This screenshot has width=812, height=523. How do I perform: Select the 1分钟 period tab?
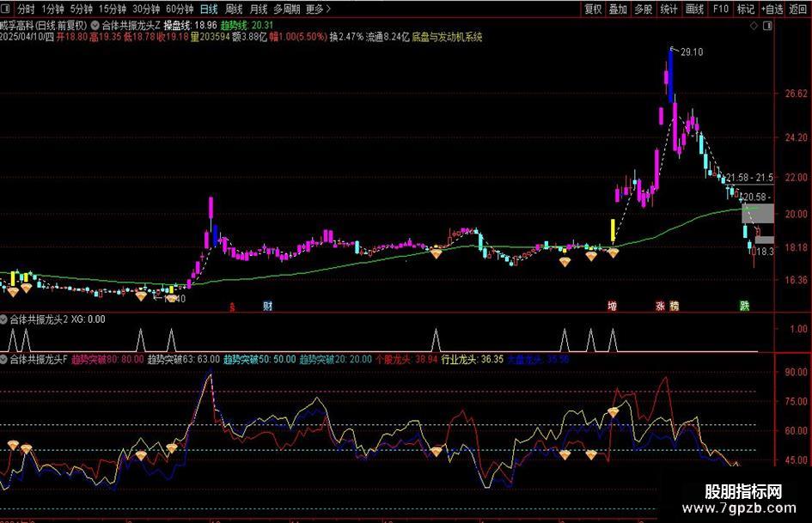(52, 9)
